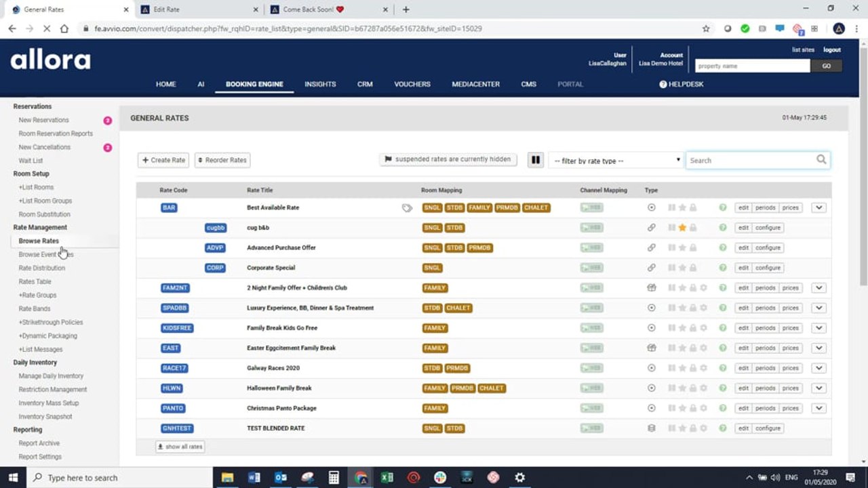Click show all rates button
This screenshot has width=868, height=488.
point(180,447)
